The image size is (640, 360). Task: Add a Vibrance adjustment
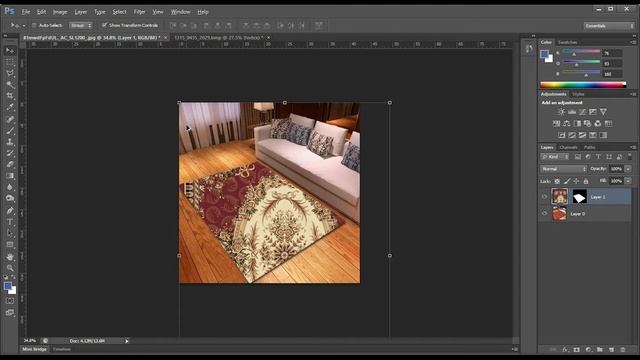point(603,112)
